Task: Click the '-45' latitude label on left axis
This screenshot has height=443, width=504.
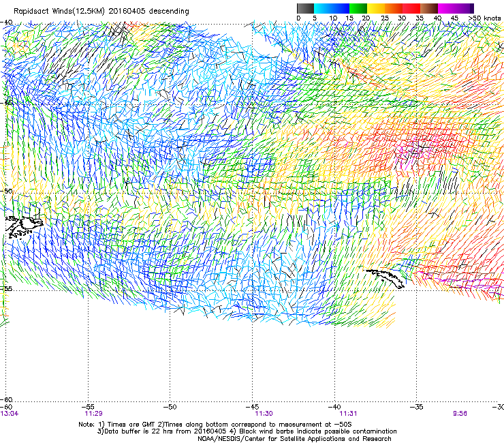Action: point(6,103)
